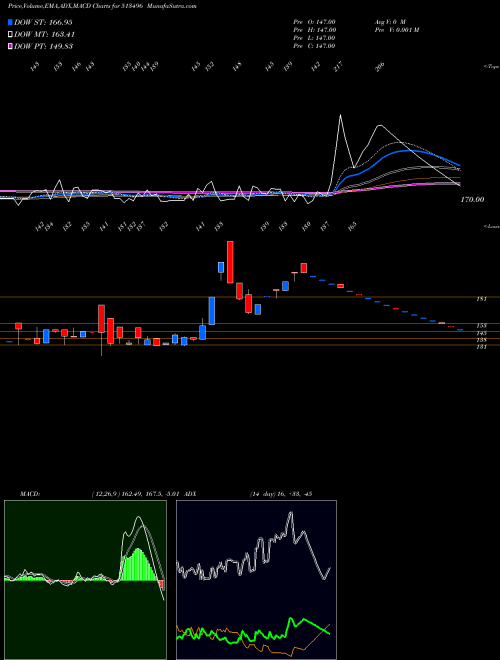Click the thick blue EMA line hump
The image size is (500, 660).
[x=410, y=151]
